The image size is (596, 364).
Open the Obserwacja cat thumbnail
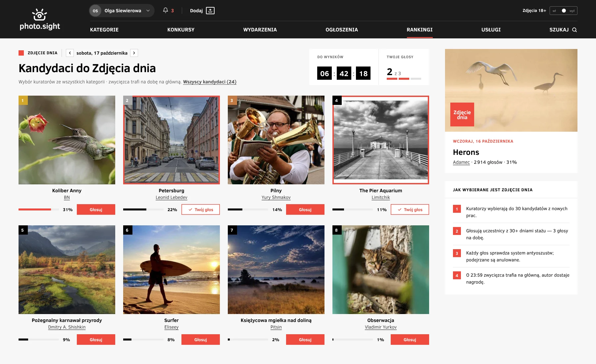[x=381, y=270]
